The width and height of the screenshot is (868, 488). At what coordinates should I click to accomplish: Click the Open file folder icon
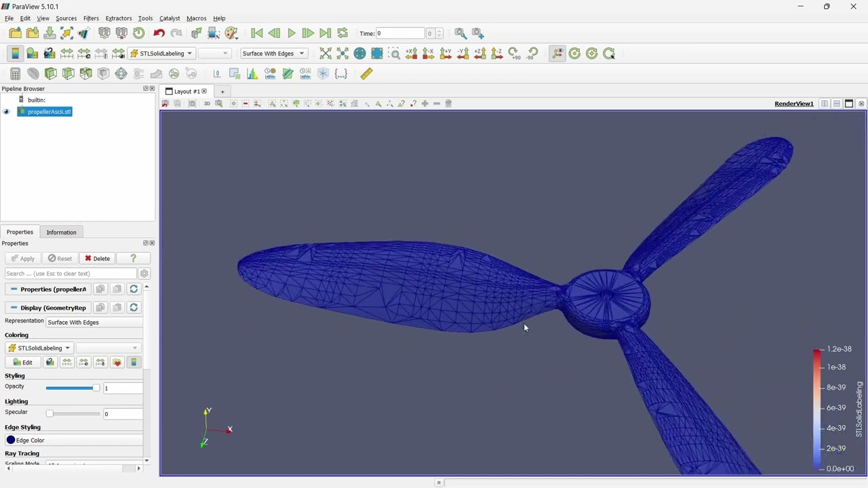click(15, 33)
